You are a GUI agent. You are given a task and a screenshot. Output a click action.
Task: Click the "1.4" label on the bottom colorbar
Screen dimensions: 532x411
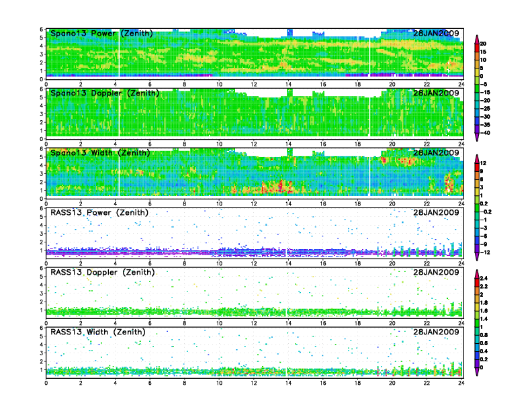pos(484,319)
